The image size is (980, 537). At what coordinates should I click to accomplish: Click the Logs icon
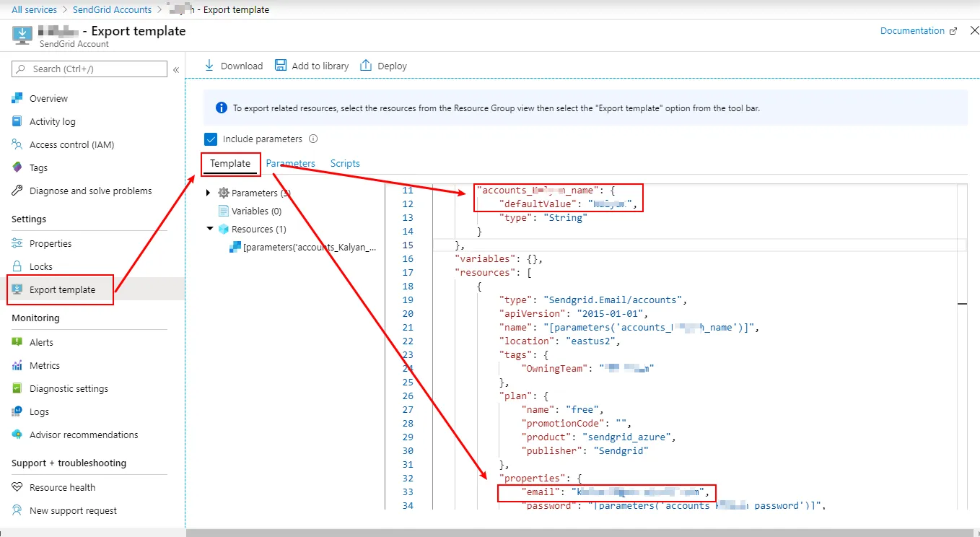(x=17, y=411)
